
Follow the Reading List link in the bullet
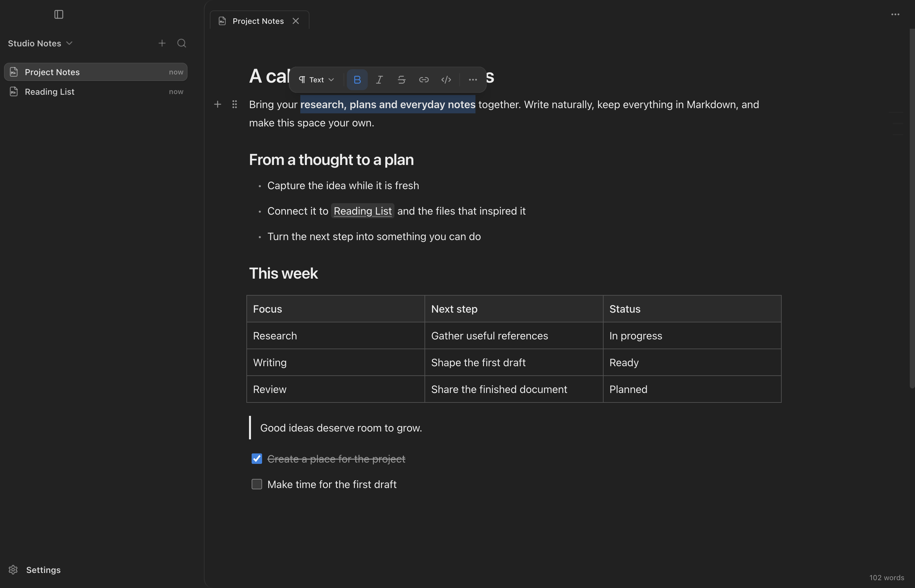click(363, 211)
